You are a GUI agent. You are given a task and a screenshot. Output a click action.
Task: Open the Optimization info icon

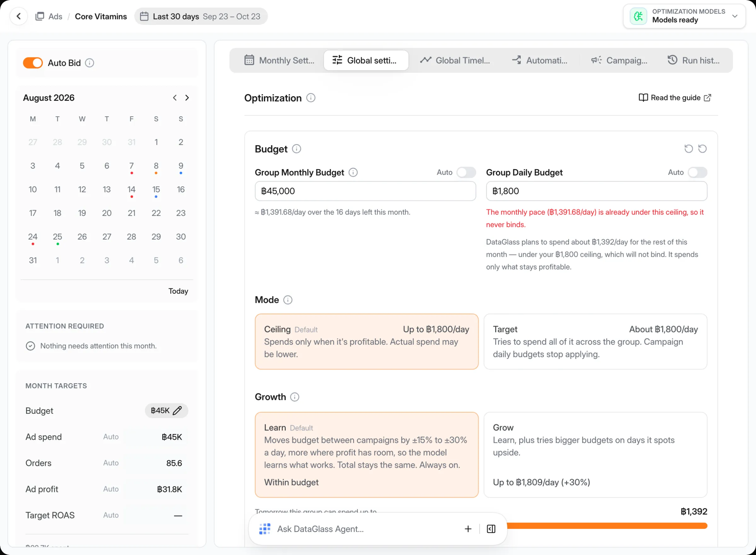click(311, 98)
